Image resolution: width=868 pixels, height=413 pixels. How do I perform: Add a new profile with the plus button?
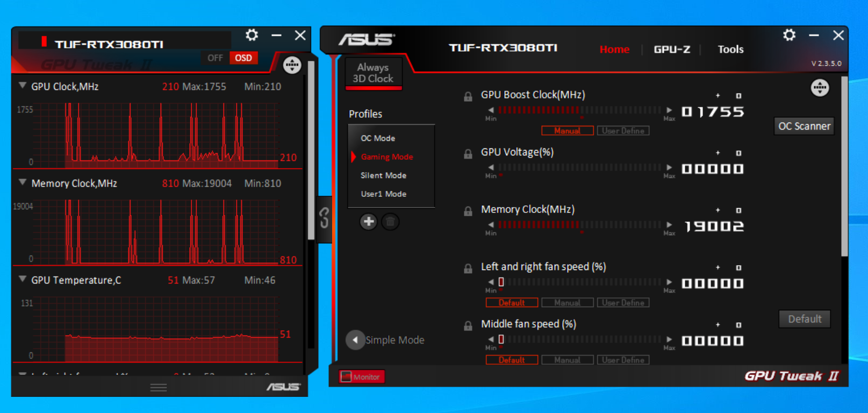(369, 222)
